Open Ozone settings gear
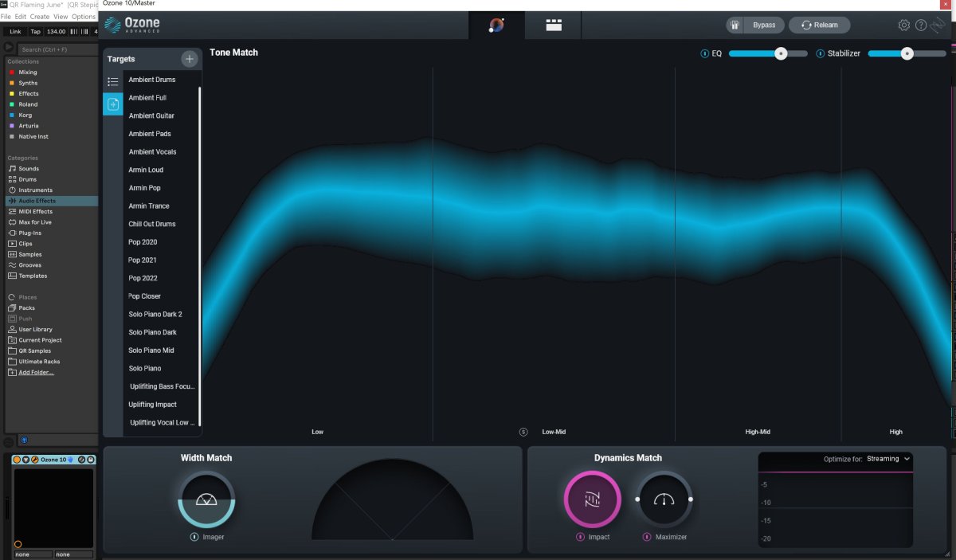The width and height of the screenshot is (956, 560). pos(903,25)
